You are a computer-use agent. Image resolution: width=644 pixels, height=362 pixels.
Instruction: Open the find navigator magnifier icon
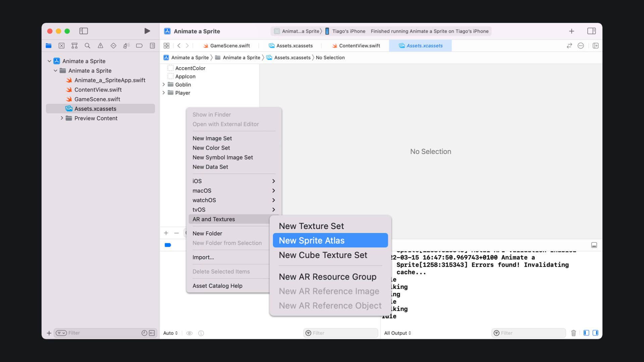click(87, 46)
